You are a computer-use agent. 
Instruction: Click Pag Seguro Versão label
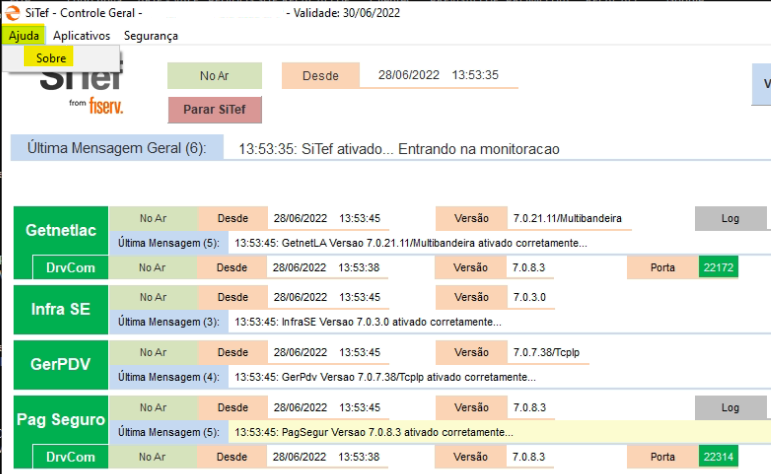pyautogui.click(x=471, y=408)
